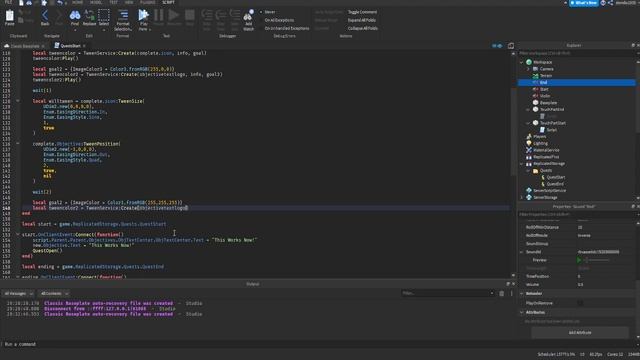Click the Terrain icon in Explorer
This screenshot has width=640, height=360.
click(x=536, y=76)
